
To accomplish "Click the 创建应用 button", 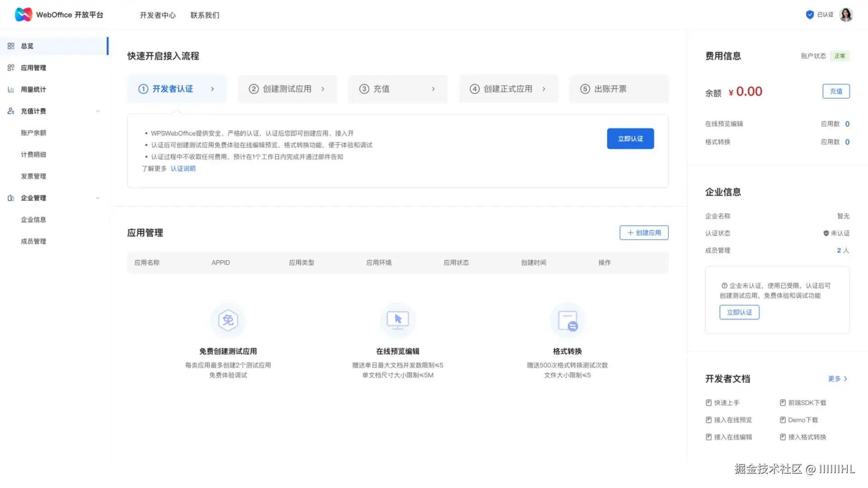I will tap(644, 233).
